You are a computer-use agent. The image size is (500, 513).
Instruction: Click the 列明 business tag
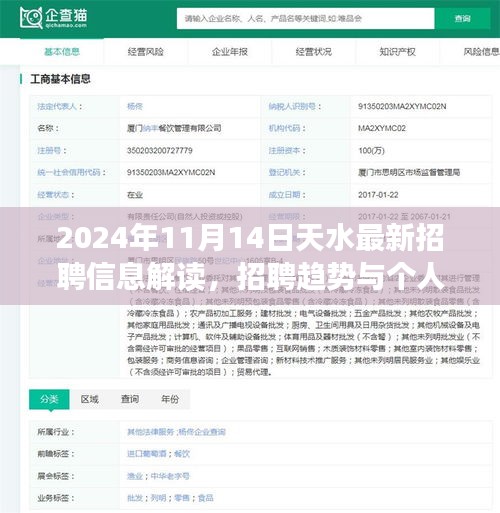158,498
